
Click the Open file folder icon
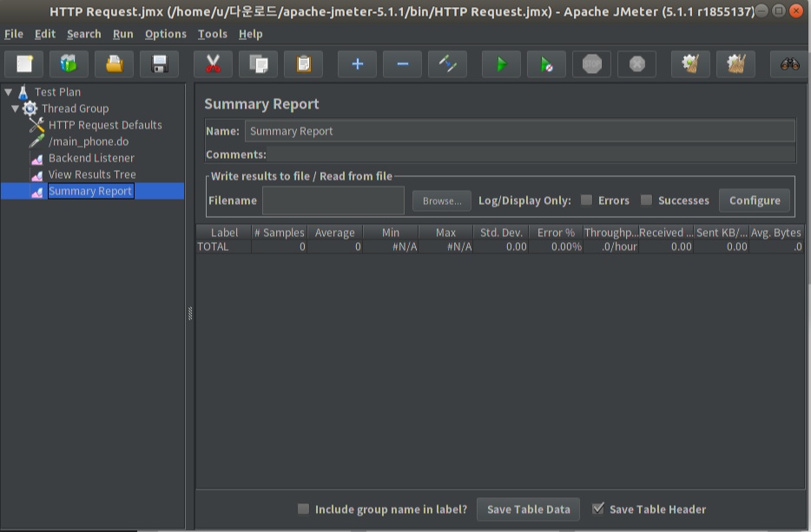point(115,64)
